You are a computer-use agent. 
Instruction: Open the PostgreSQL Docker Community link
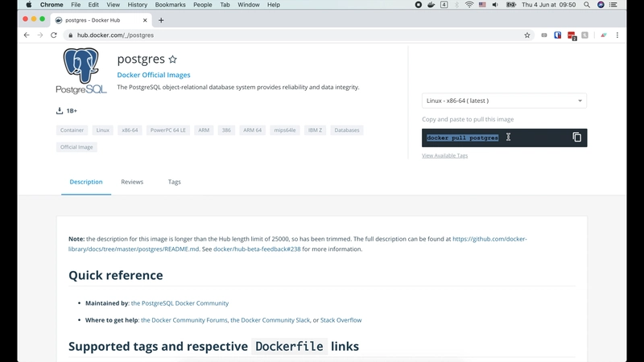coord(180,303)
